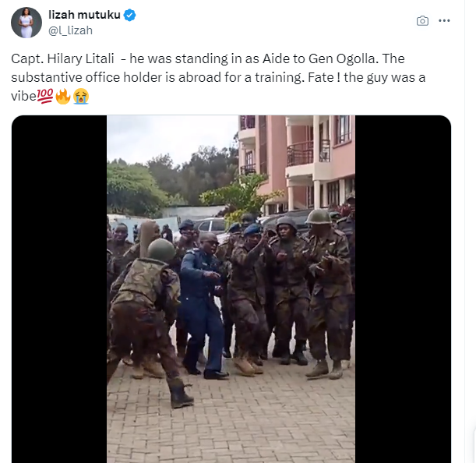This screenshot has width=476, height=463.
Task: Click the crying face emoji
Action: point(81,96)
